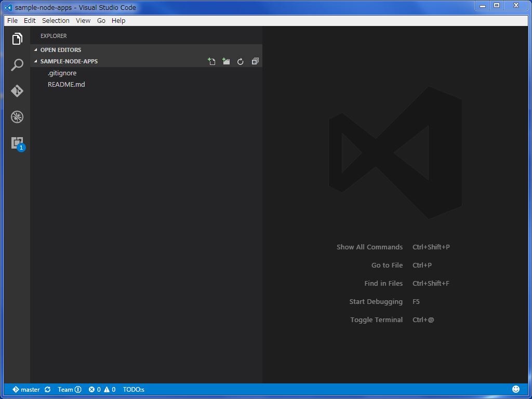Click the Refresh explorer icon
532x399 pixels.
240,61
